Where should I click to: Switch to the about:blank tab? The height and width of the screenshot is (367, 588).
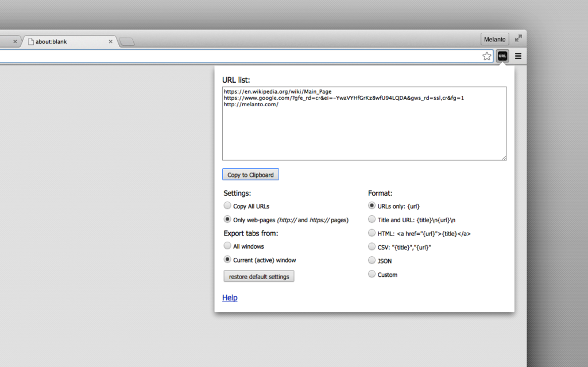[x=63, y=41]
